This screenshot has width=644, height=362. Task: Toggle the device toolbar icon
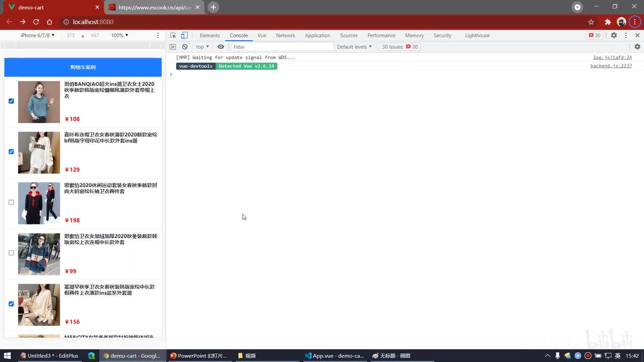(184, 35)
